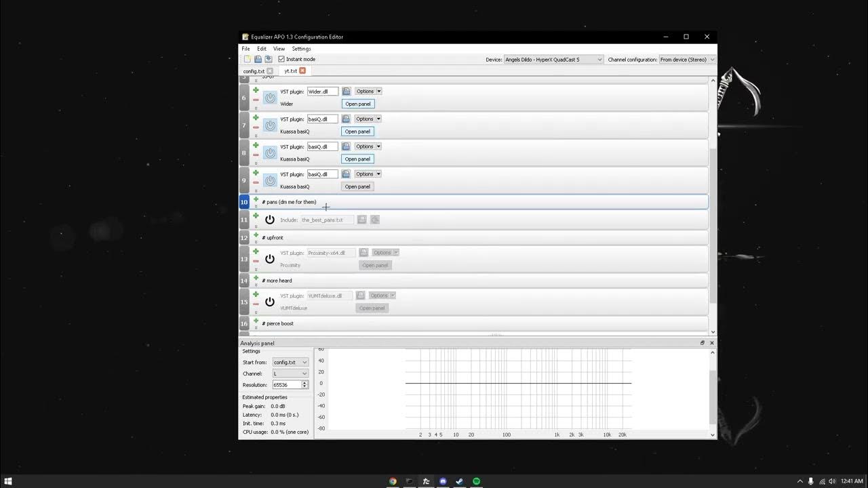
Task: Remove row 15 with the red minus
Action: point(256,304)
